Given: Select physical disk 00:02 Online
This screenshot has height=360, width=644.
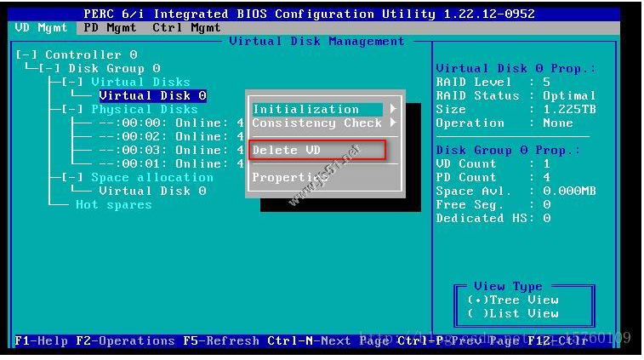Looking at the screenshot, I should coord(171,136).
